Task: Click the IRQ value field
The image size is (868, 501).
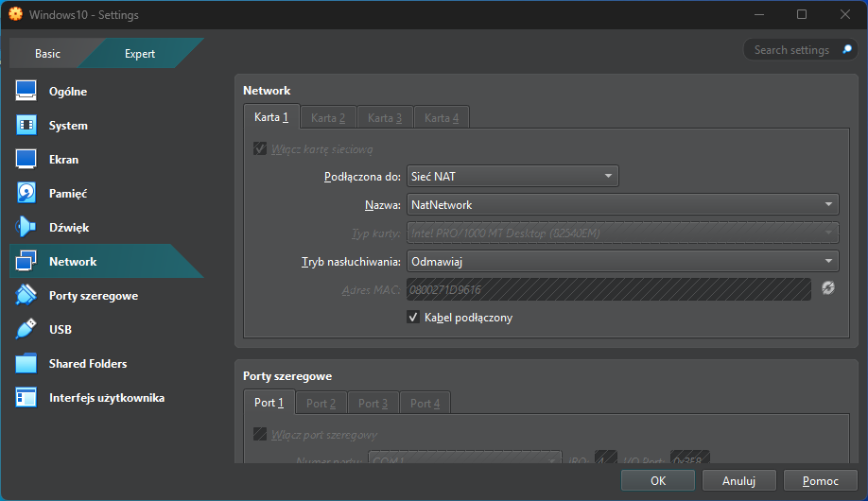Action: point(605,459)
